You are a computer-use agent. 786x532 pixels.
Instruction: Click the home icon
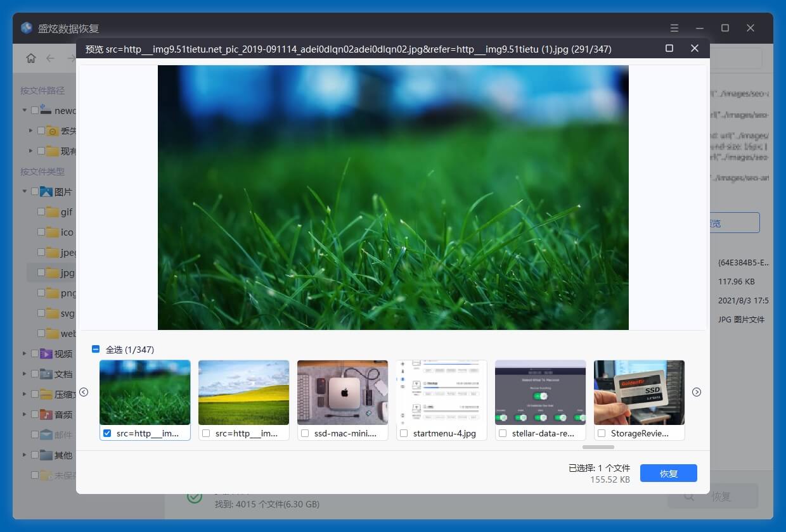point(31,58)
